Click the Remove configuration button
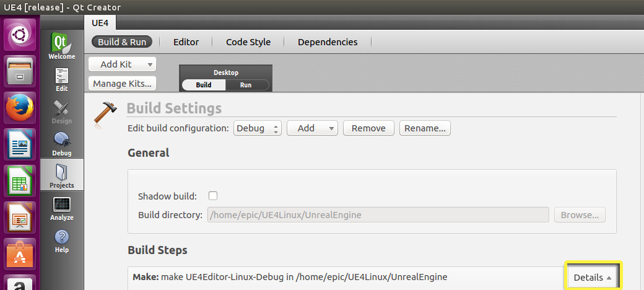Image resolution: width=644 pixels, height=290 pixels. coord(368,128)
